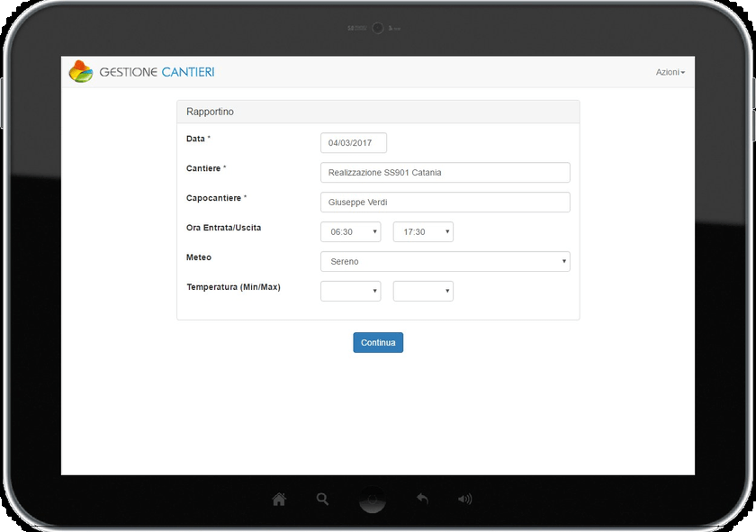Open the minimum temperature dropdown

(x=350, y=291)
